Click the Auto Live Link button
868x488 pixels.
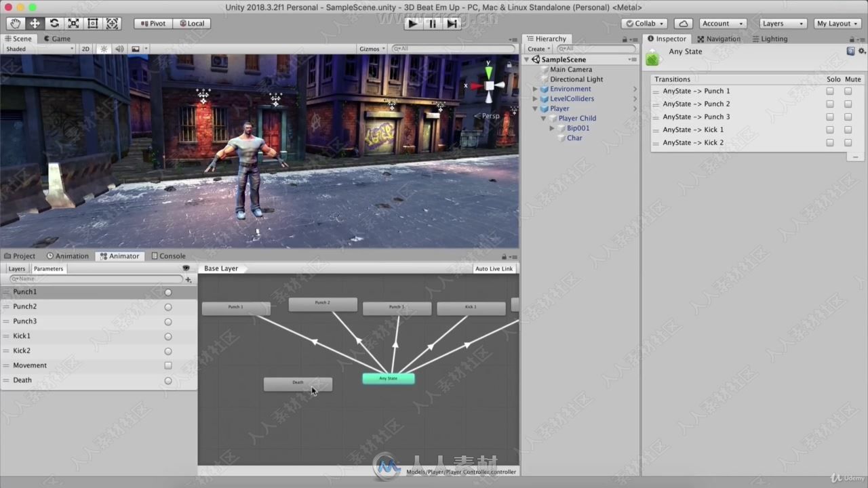tap(494, 268)
